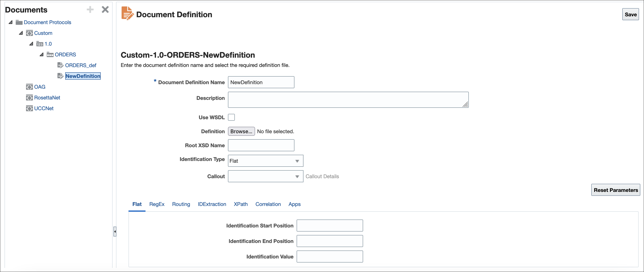Switch to the RegEx tab
Image resolution: width=644 pixels, height=272 pixels.
point(157,204)
